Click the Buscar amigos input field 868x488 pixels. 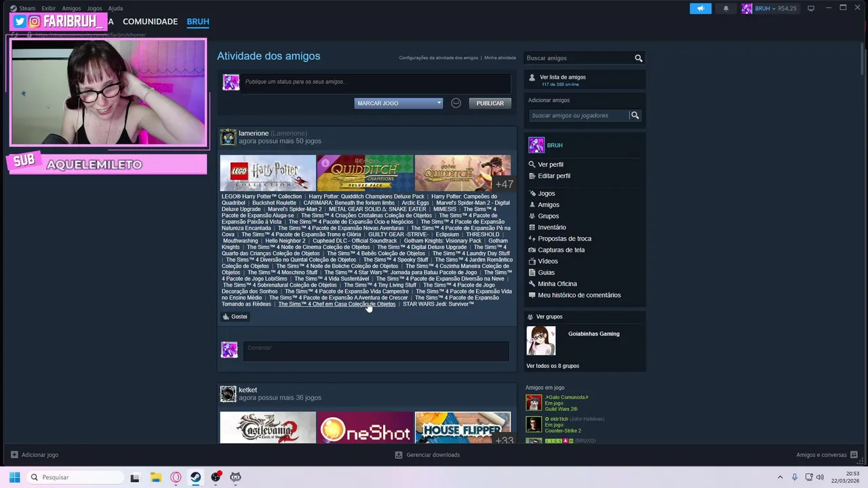tap(578, 58)
